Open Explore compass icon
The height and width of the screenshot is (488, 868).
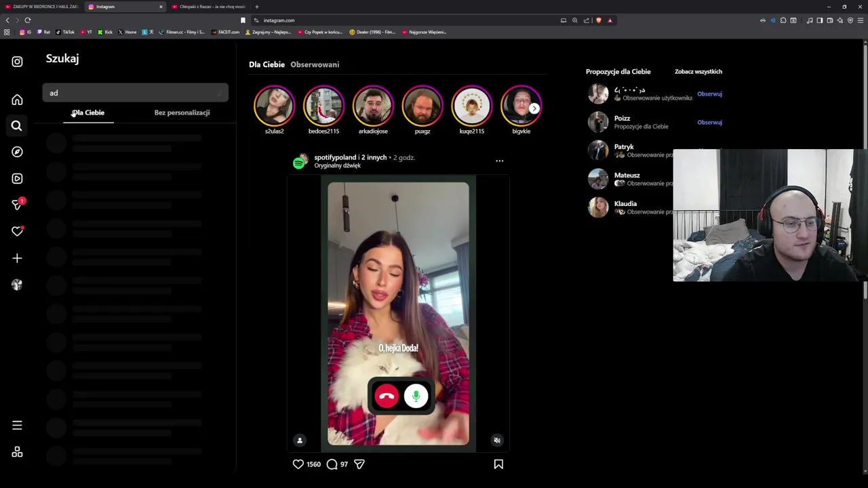click(17, 152)
